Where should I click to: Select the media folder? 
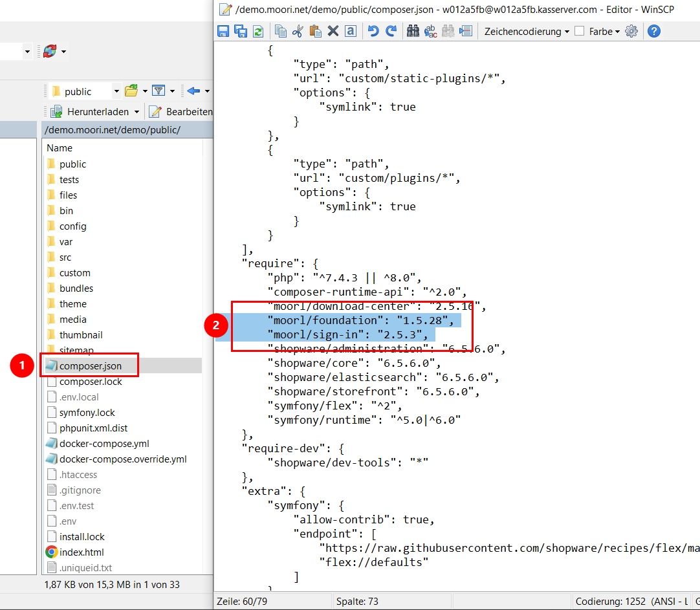72,320
